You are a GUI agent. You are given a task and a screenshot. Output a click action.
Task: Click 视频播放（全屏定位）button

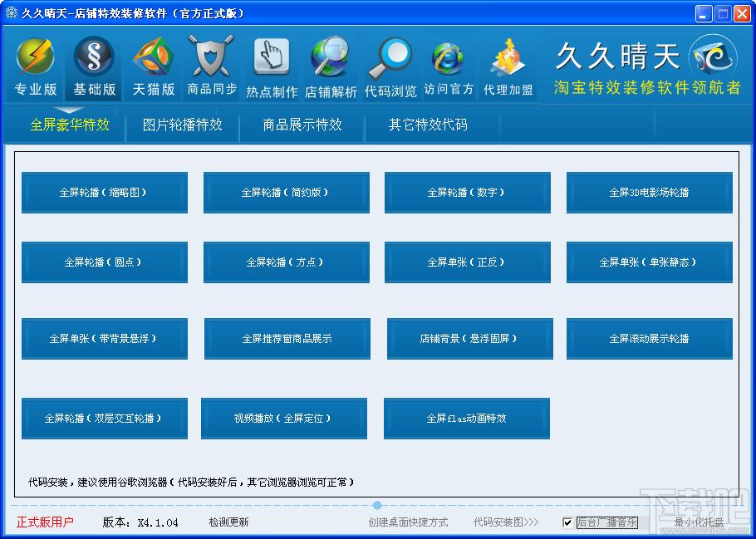click(284, 419)
